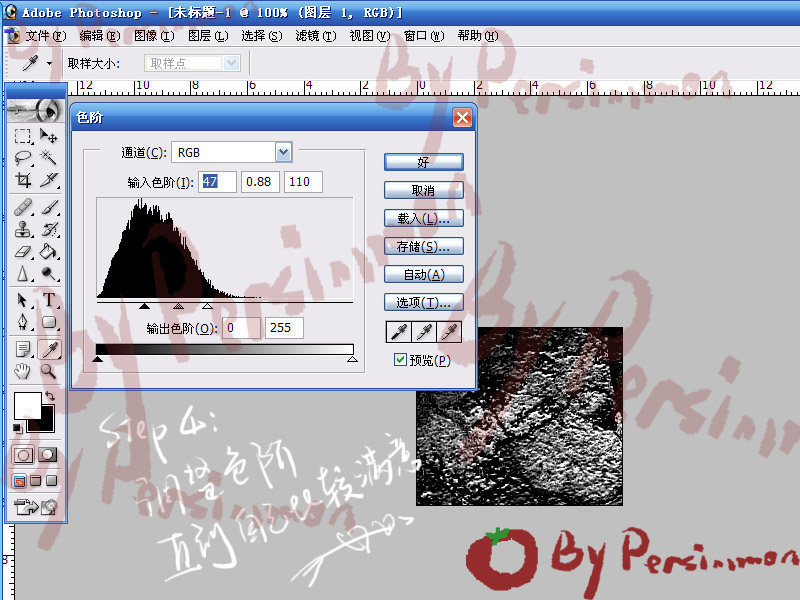800x600 pixels.
Task: Click the input highlight white slider triangle
Action: point(207,306)
